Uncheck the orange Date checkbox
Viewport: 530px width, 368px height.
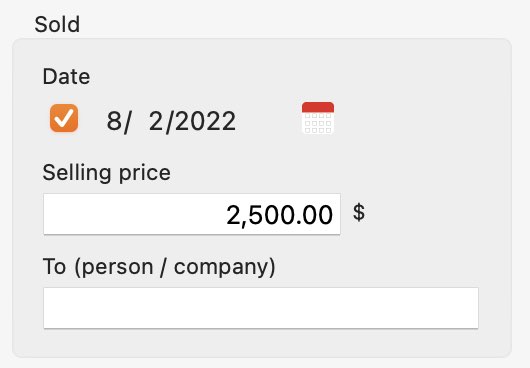[64, 118]
